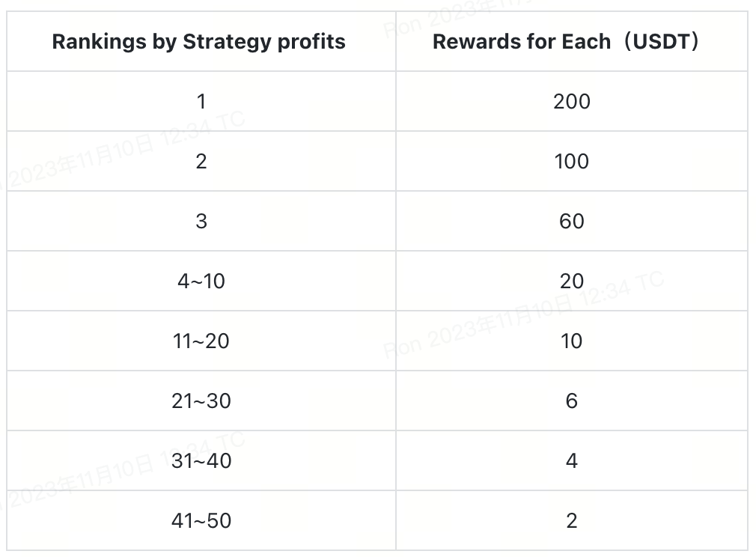Click the 'Rankings by Strategy profits' column header
This screenshot has height=557, width=756.
199,42
